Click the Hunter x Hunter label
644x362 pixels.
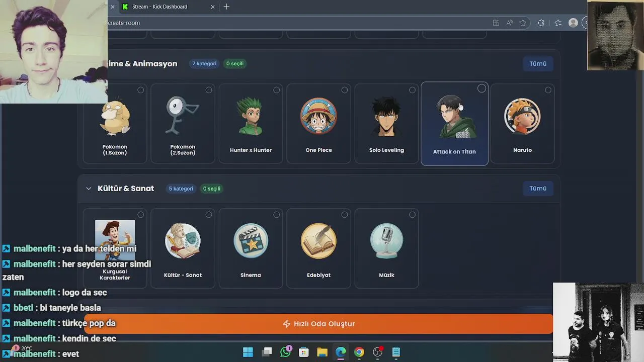pyautogui.click(x=251, y=150)
